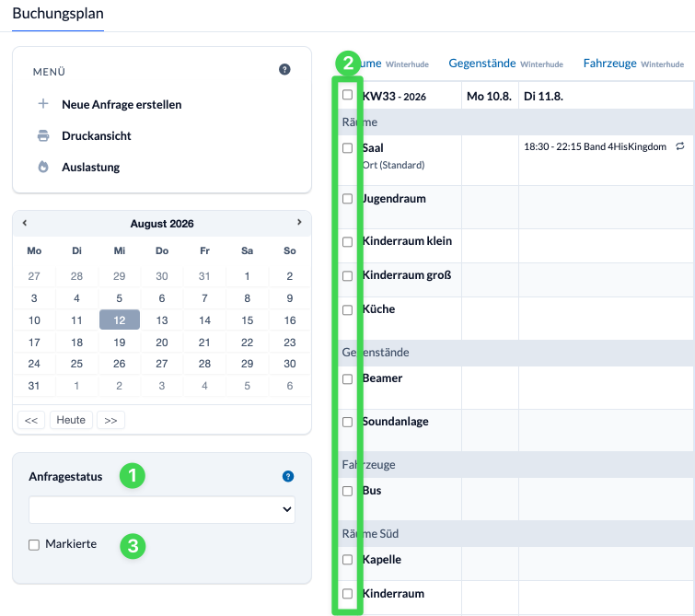The width and height of the screenshot is (695, 616).
Task: Enable the Markierte filter checkbox
Action: coord(34,544)
